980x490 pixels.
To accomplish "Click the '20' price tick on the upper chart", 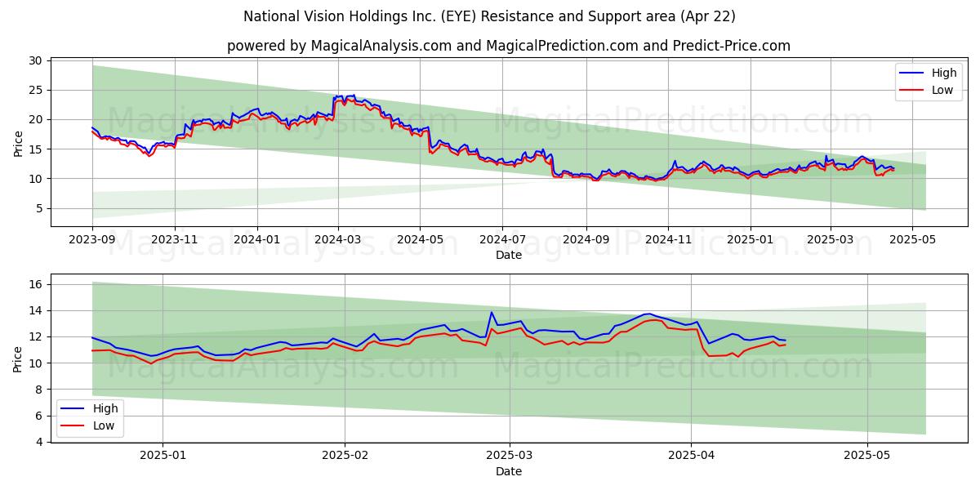I will (x=36, y=119).
